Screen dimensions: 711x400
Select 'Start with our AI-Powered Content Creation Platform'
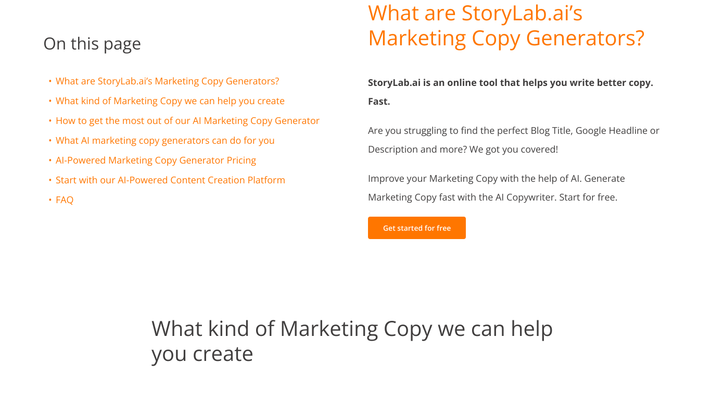pos(170,180)
